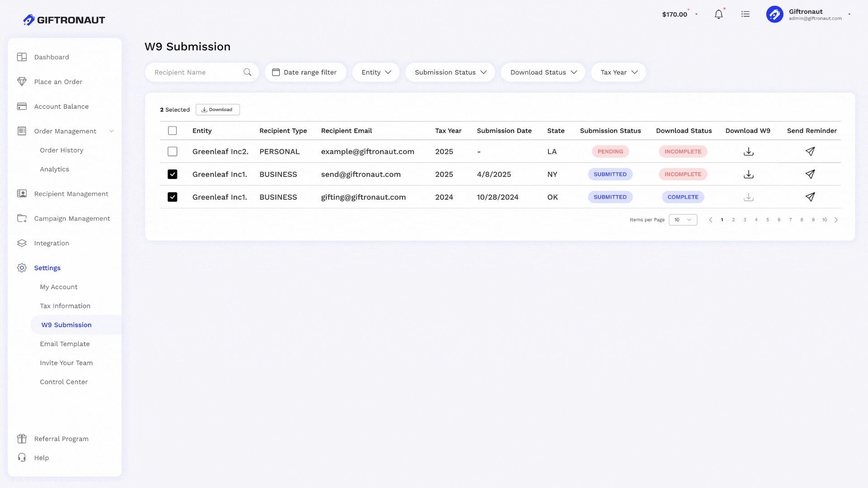Screen dimensions: 868x488
Task: Download W9 for example@giftronaut.com row
Action: [749, 151]
